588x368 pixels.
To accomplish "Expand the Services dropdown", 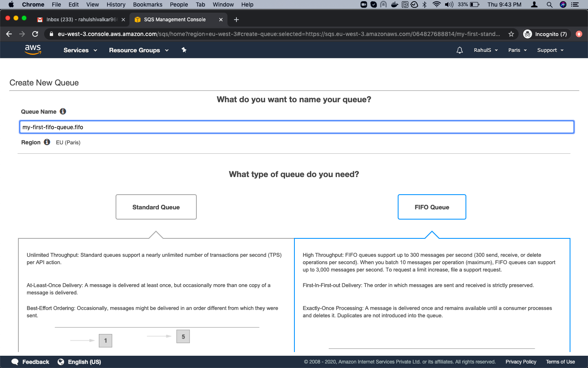I will pos(80,50).
